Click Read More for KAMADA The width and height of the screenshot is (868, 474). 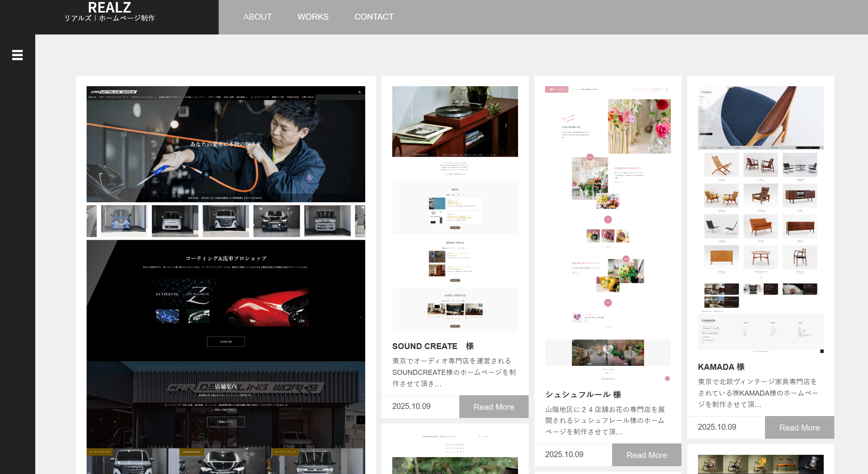pyautogui.click(x=799, y=427)
